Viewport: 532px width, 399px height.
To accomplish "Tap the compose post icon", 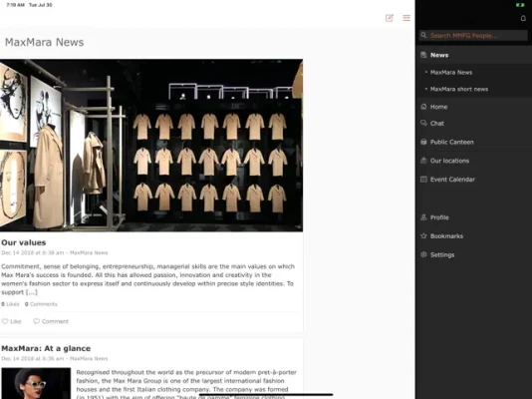I will click(x=390, y=18).
